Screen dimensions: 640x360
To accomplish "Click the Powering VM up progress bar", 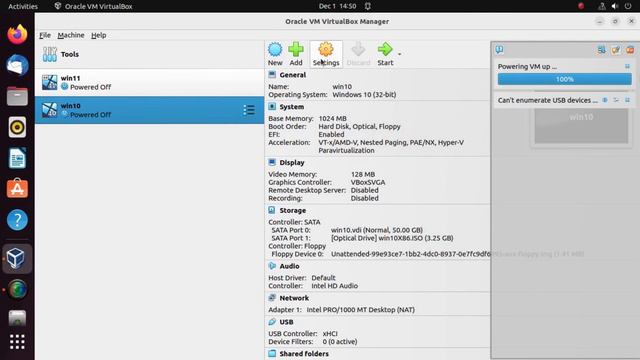I will pyautogui.click(x=564, y=79).
